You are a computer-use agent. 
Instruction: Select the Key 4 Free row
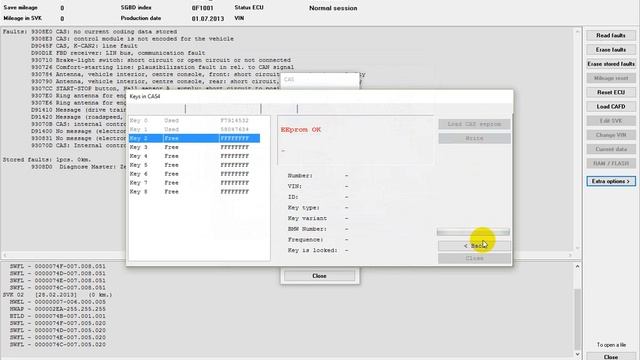point(194,156)
